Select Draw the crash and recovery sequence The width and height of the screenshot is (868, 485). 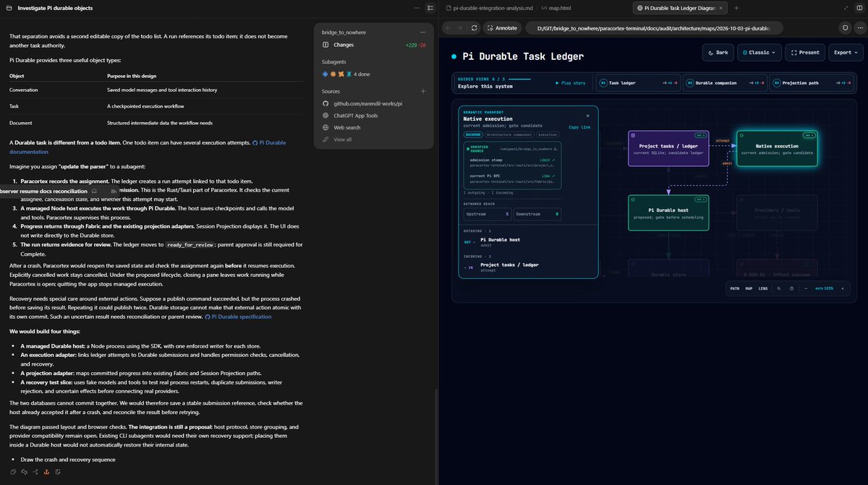click(67, 460)
